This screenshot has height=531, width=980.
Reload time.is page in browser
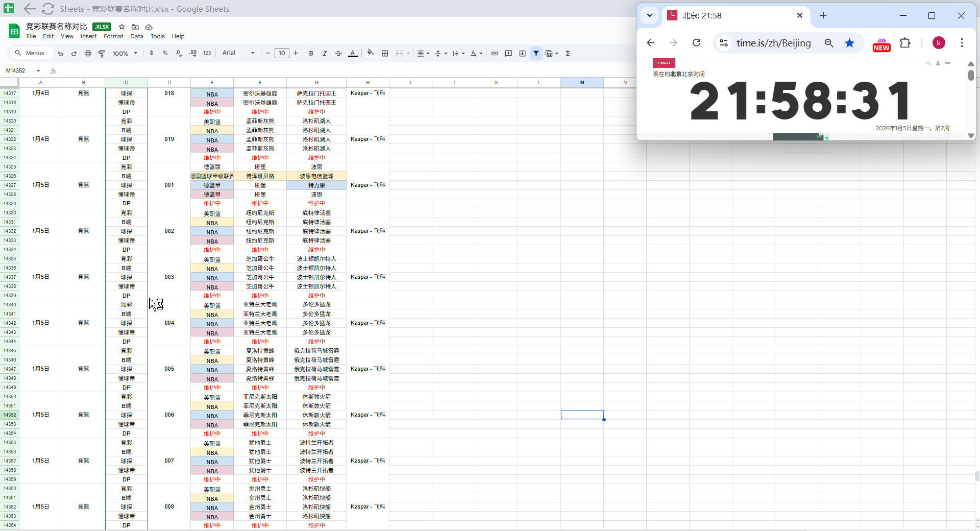[696, 43]
